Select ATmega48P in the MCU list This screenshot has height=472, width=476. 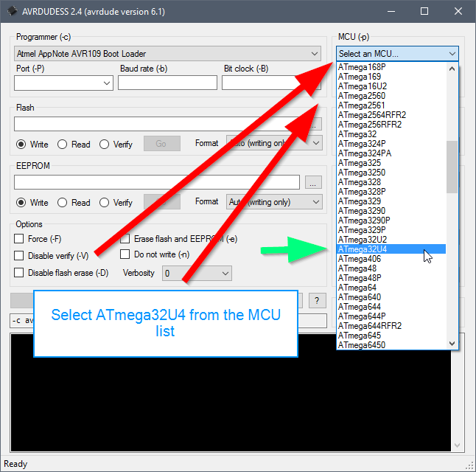(391, 278)
